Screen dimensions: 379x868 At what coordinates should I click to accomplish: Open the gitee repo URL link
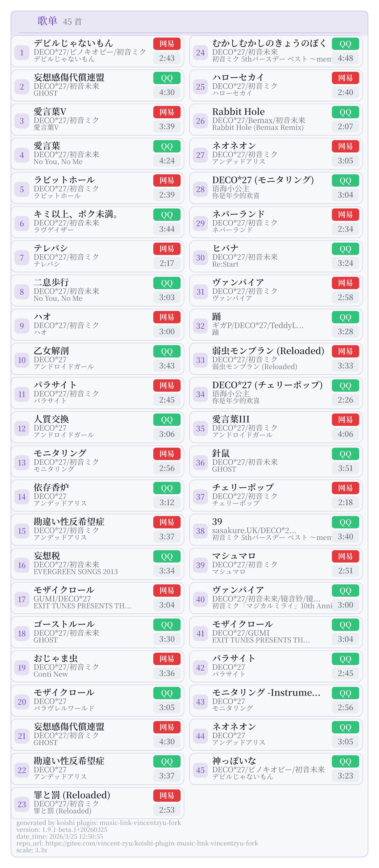pos(151,843)
